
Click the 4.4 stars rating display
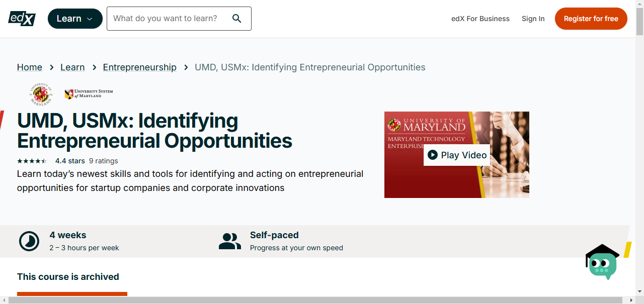click(69, 161)
